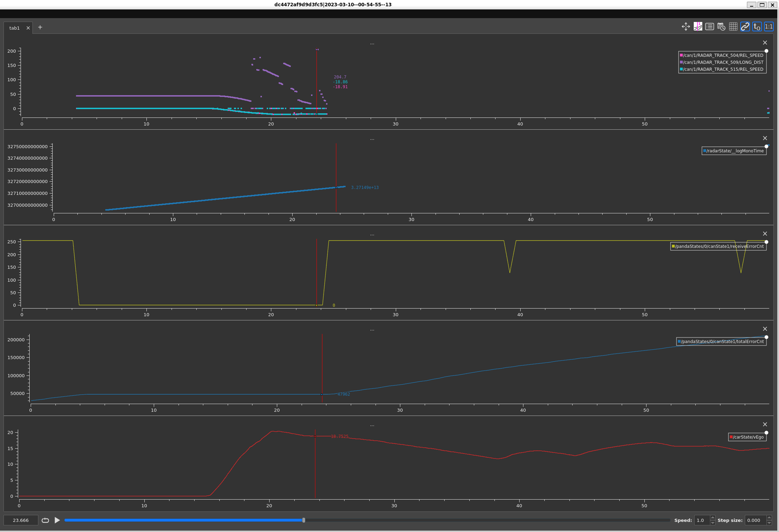Select the pan and zoom tool
The width and height of the screenshot is (779, 532).
click(x=686, y=26)
